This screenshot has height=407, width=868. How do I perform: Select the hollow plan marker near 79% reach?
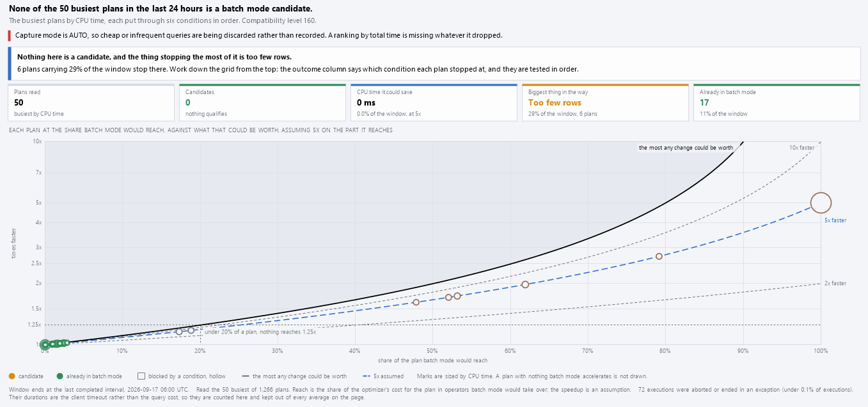(x=659, y=256)
